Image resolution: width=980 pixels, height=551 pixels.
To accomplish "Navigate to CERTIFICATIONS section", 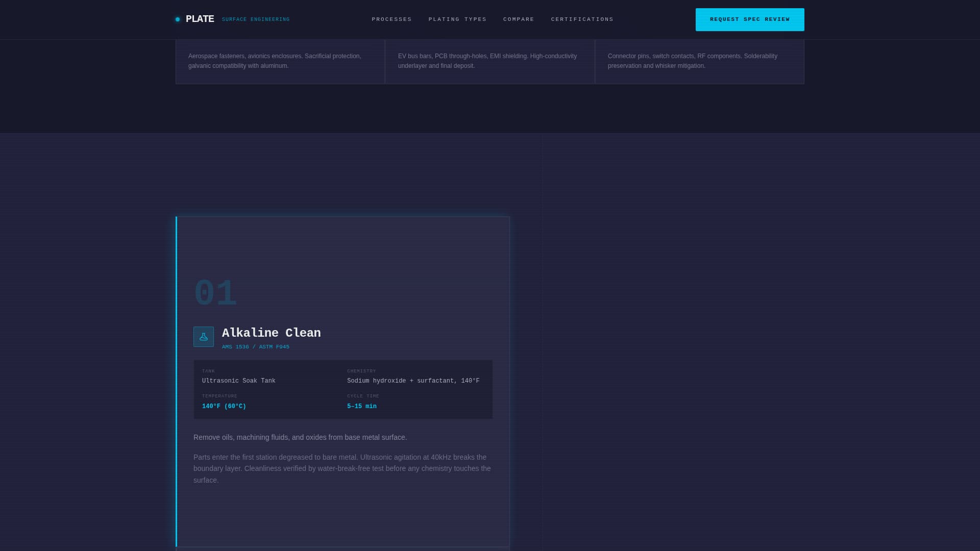I will coord(582,19).
